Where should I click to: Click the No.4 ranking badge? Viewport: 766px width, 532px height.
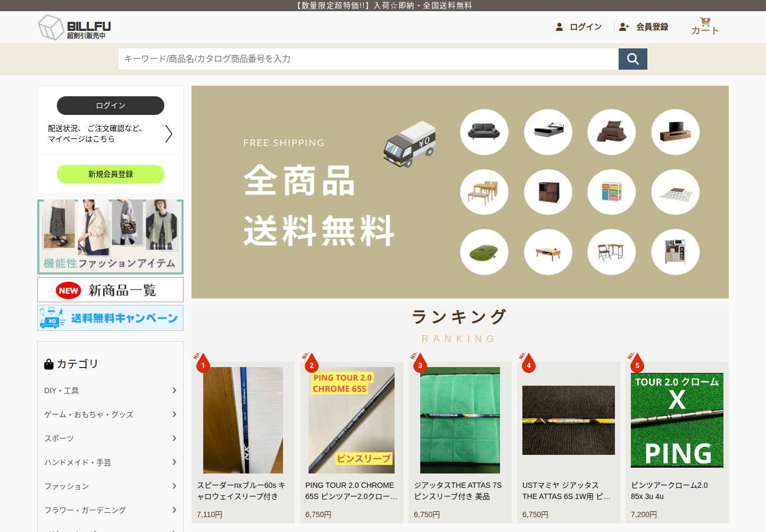(528, 363)
